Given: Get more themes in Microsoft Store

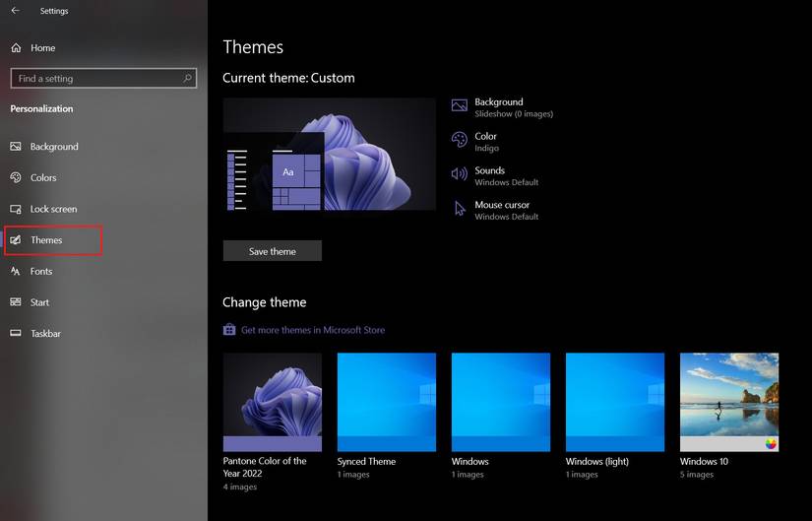Looking at the screenshot, I should click(312, 330).
